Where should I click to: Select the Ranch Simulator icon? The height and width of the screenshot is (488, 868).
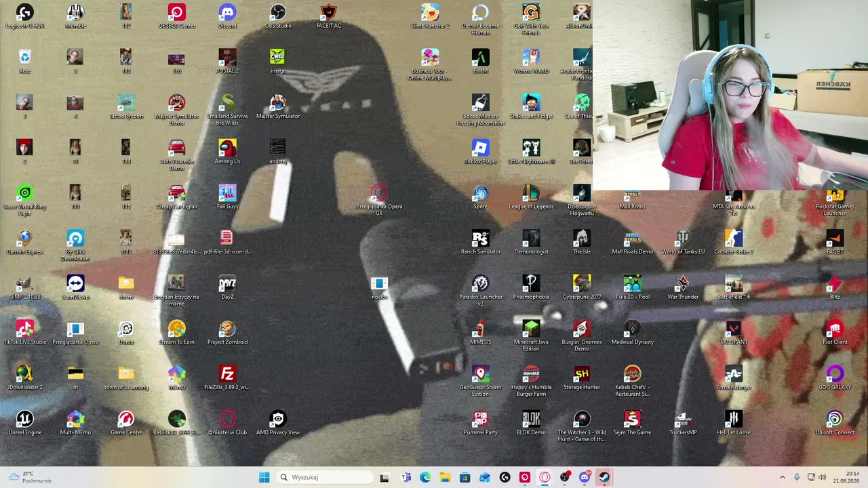click(x=481, y=243)
